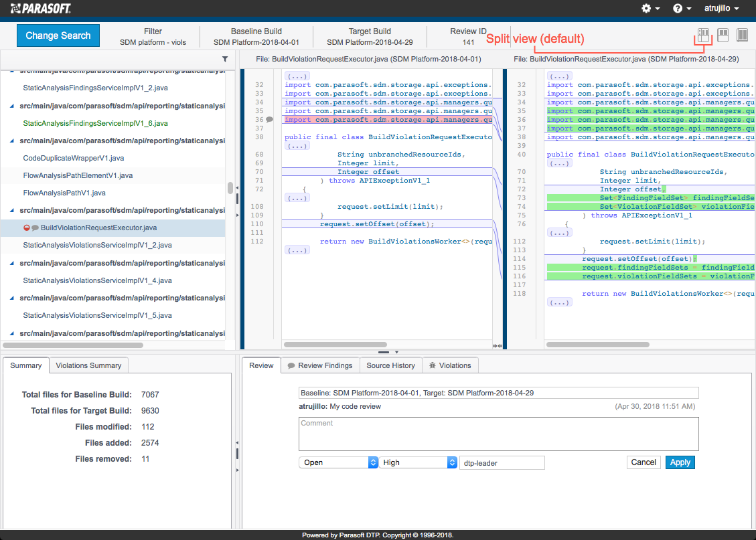Click the Parasoft logo
Screen dimensions: 756x540
40,8
